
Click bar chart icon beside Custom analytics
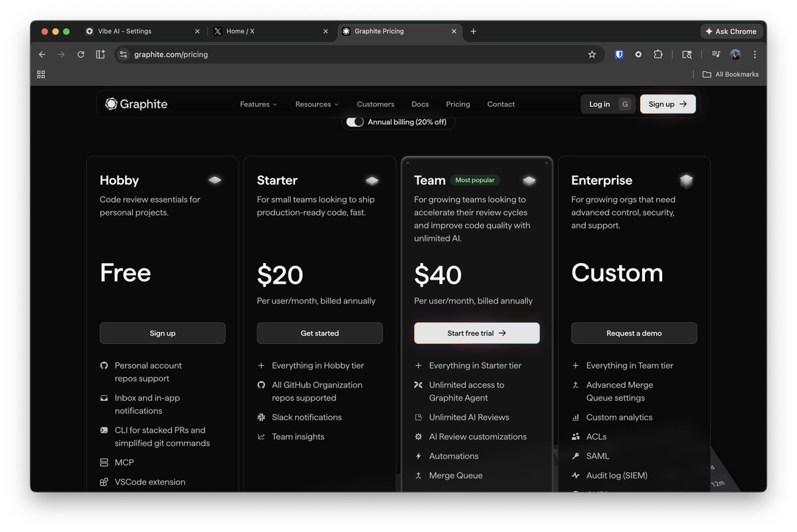tap(575, 417)
